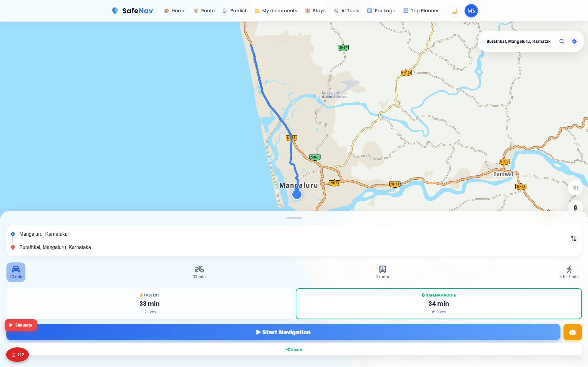Select car travel mode 33 min
This screenshot has width=588, height=367.
16,272
